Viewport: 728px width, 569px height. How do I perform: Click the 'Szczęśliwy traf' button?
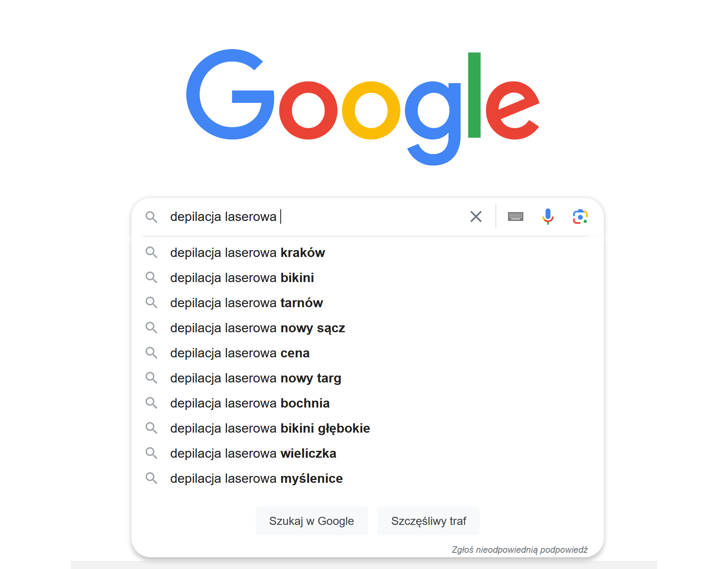[x=428, y=521]
